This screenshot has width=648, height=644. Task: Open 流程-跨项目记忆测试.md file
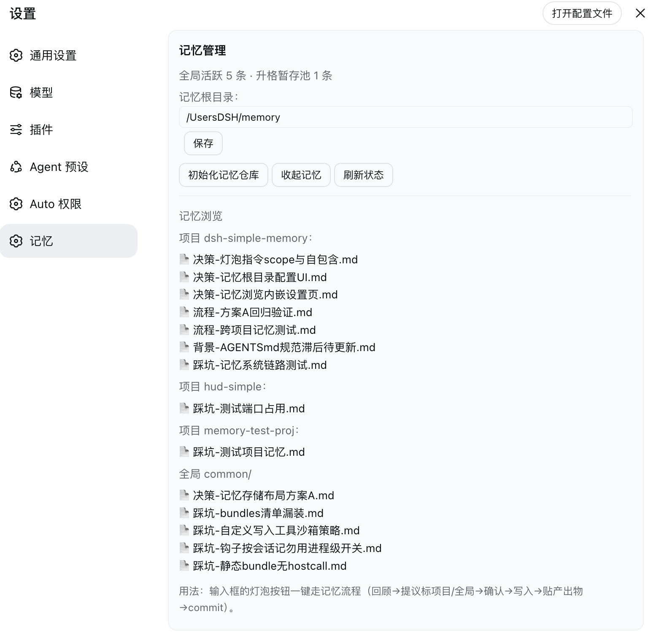(254, 330)
